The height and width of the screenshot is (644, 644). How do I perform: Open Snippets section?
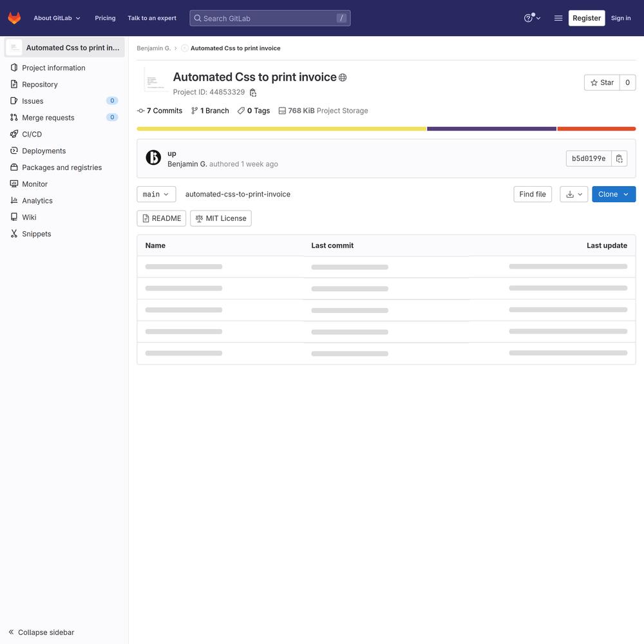pos(64,234)
